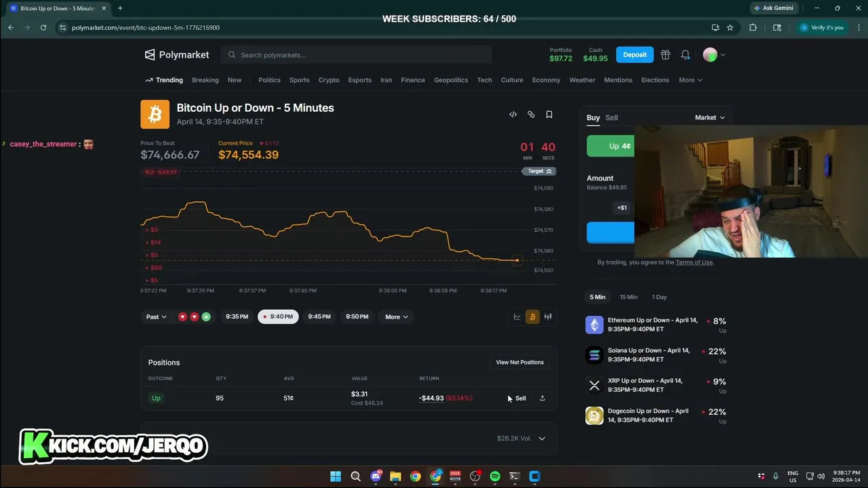Open the Ethereum Up or Down market icon

click(x=594, y=325)
